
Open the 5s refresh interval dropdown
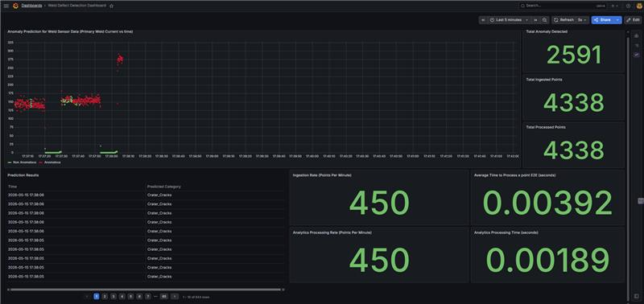[582, 19]
